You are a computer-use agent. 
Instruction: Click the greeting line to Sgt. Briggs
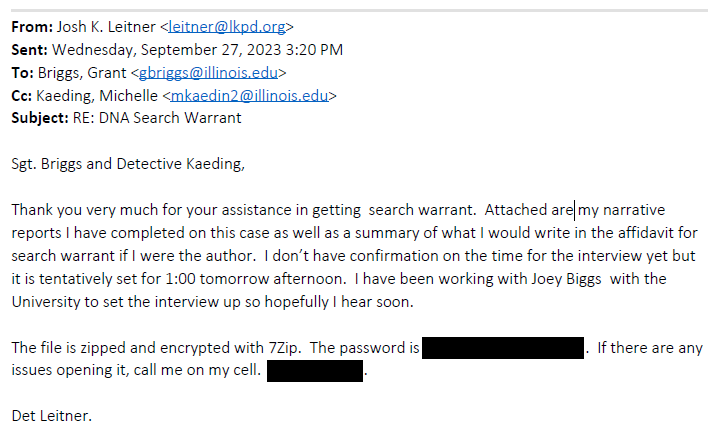pyautogui.click(x=128, y=164)
